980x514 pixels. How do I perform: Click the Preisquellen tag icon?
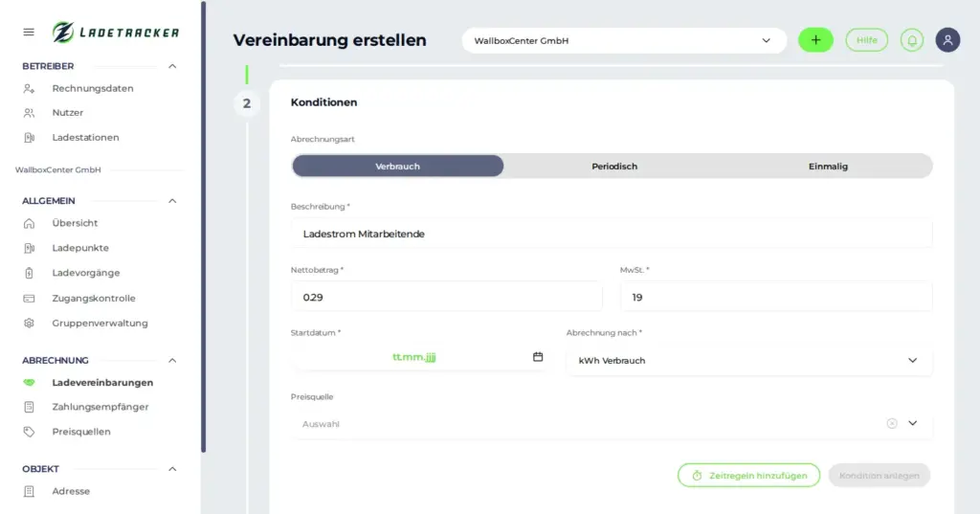29,432
